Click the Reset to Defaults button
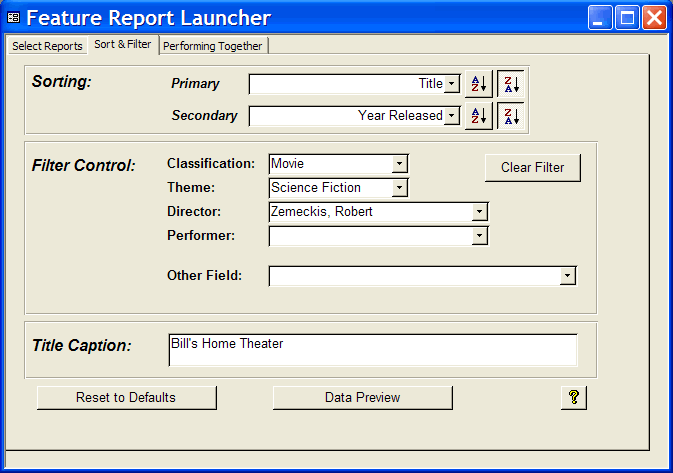This screenshot has height=473, width=673. 126,397
